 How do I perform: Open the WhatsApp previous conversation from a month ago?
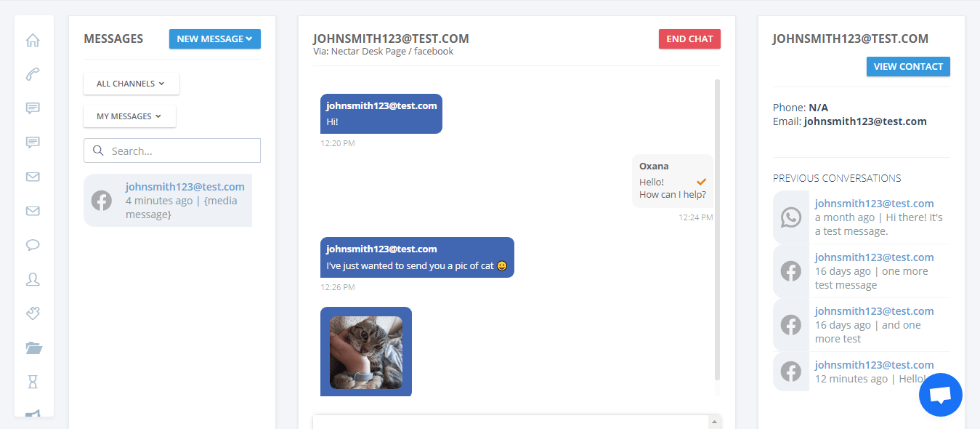[x=862, y=217]
